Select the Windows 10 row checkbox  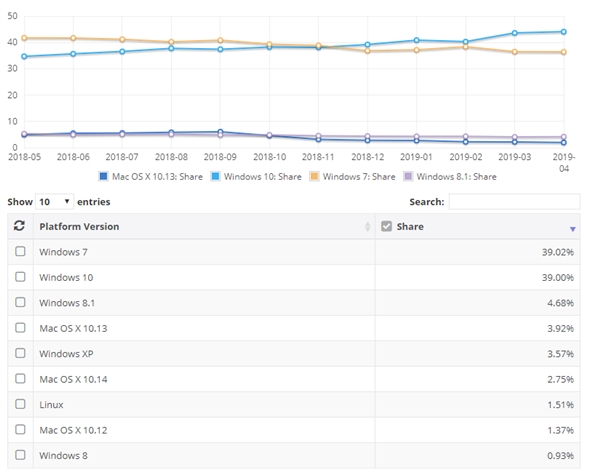pos(20,276)
